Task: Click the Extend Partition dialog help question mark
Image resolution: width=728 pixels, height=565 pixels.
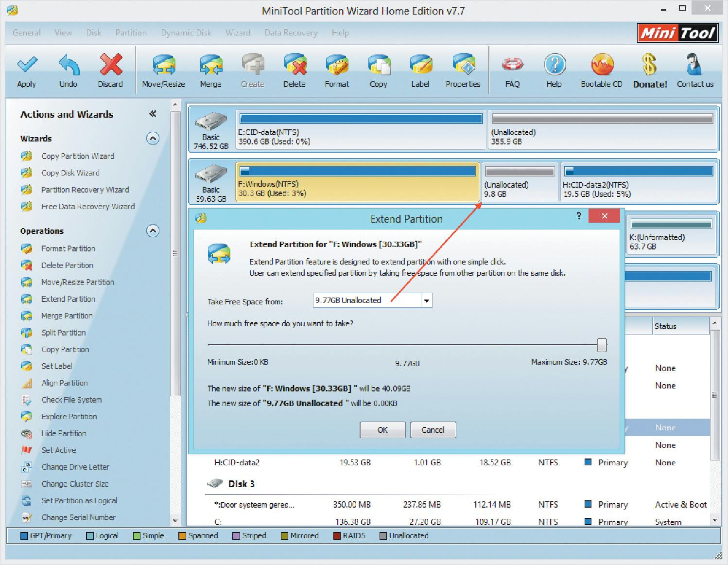Action: coord(579,215)
